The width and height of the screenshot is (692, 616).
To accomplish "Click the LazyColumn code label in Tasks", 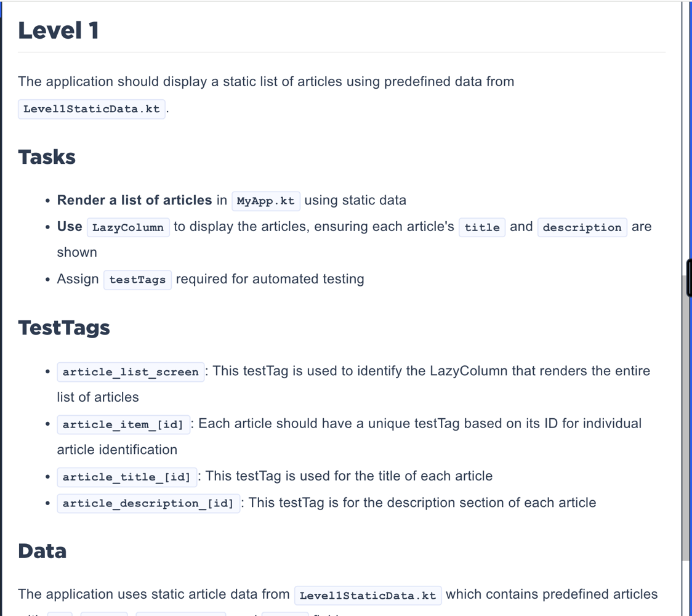I will [x=128, y=227].
